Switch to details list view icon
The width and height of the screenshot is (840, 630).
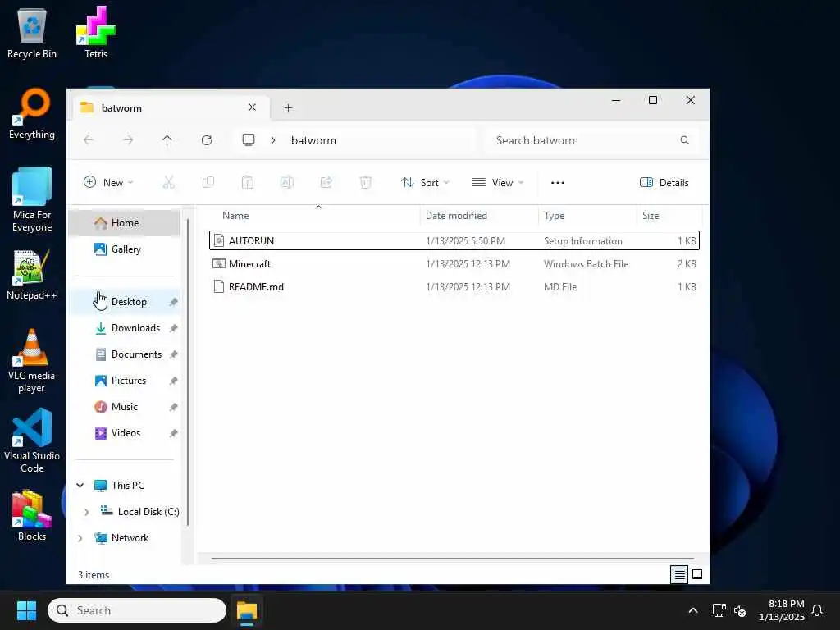click(680, 575)
